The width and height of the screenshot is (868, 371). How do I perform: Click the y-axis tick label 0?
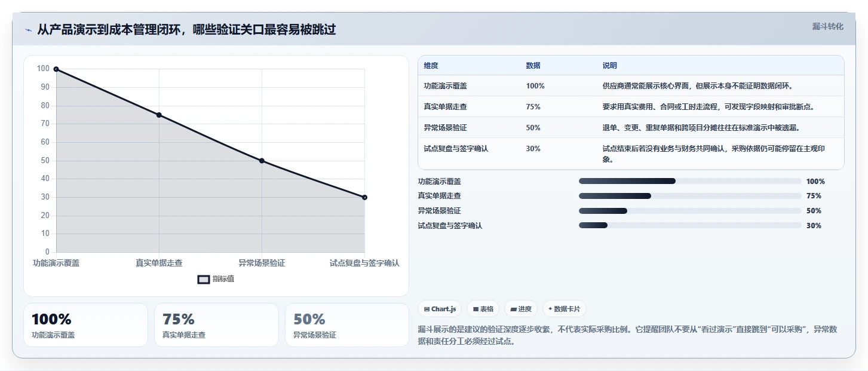47,252
